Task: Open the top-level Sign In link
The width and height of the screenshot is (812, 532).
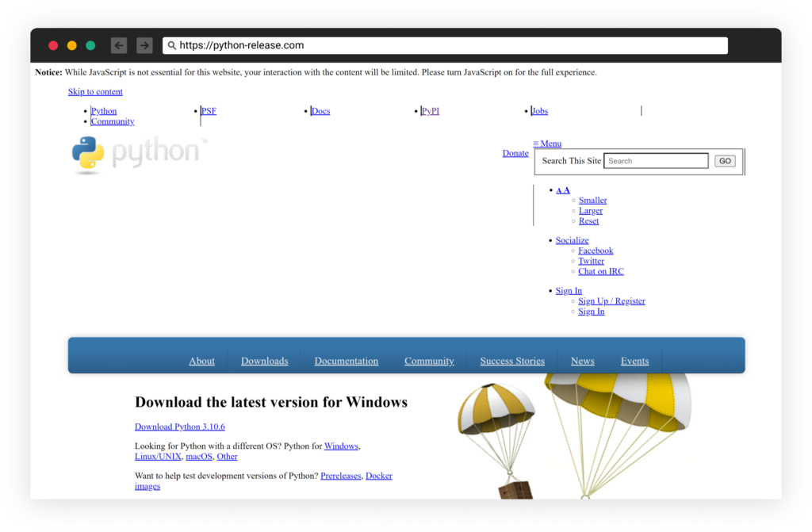Action: (569, 291)
